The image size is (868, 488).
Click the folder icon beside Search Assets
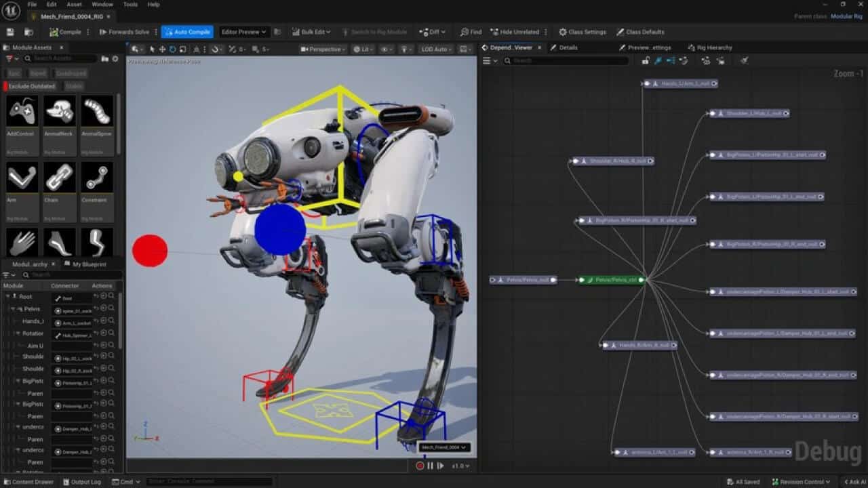click(x=105, y=59)
